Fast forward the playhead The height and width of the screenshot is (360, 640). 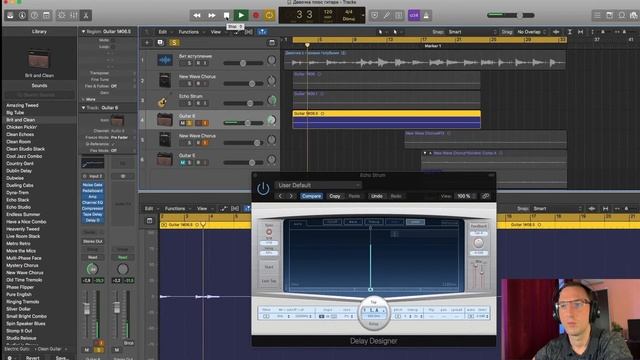pyautogui.click(x=211, y=16)
